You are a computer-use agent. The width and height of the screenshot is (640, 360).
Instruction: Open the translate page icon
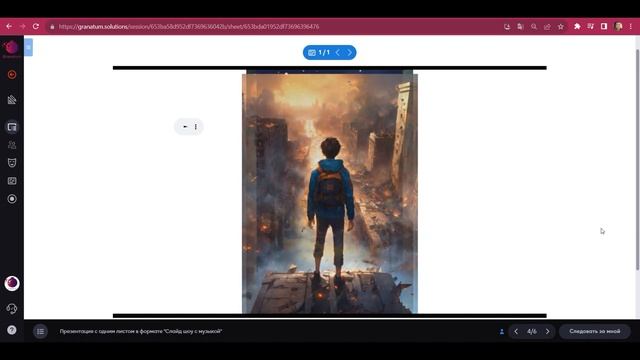(520, 27)
